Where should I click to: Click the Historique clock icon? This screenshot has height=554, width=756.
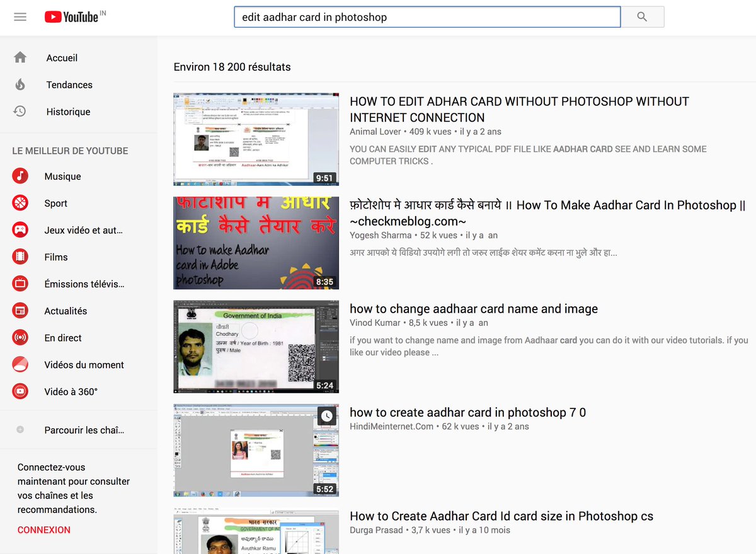(x=20, y=112)
